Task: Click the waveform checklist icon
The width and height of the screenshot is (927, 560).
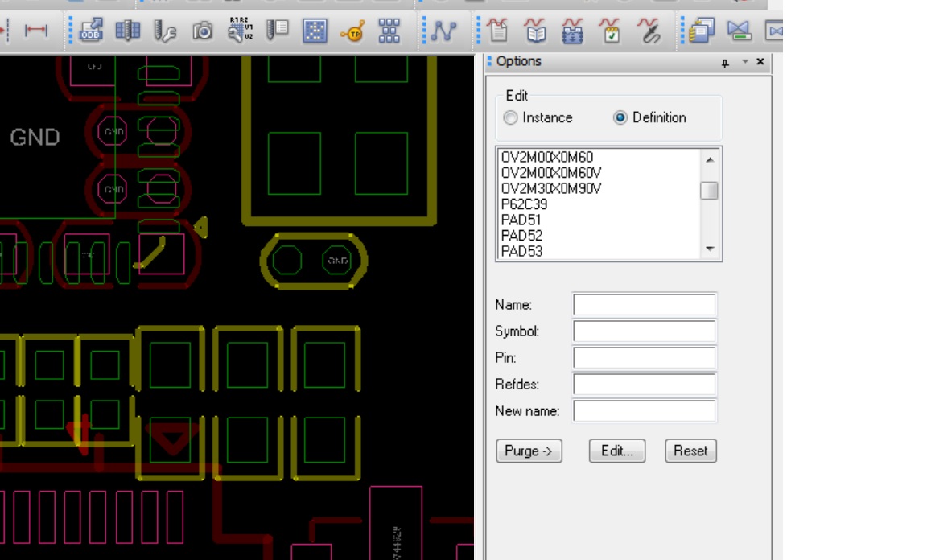Action: (610, 31)
